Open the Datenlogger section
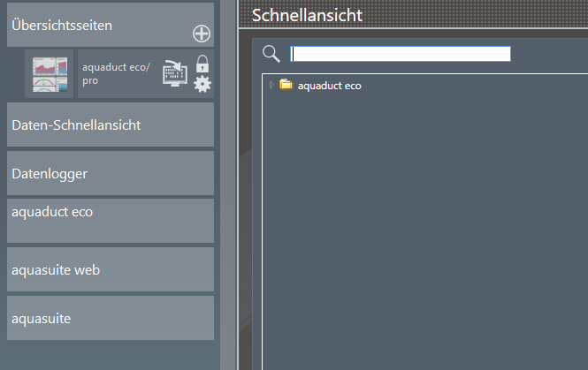 111,174
